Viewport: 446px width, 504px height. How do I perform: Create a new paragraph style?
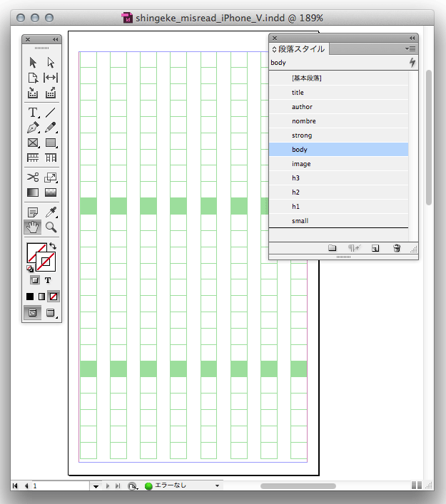(375, 248)
